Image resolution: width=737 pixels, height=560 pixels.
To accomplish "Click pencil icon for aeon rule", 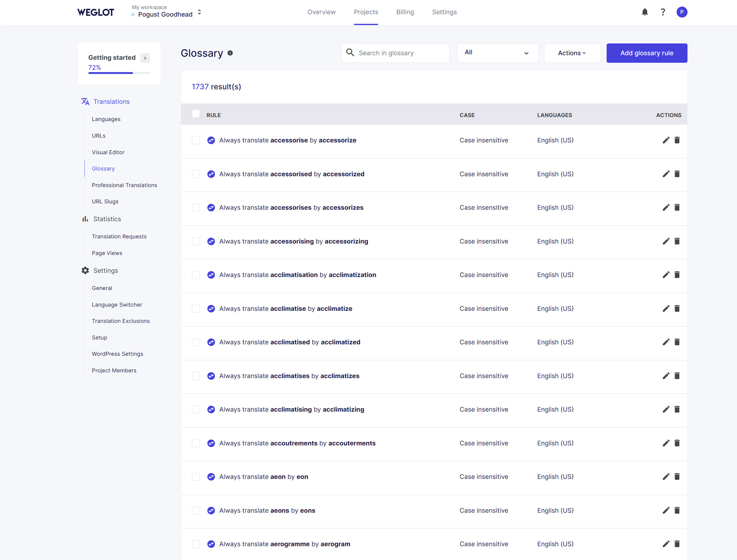I will click(x=666, y=477).
